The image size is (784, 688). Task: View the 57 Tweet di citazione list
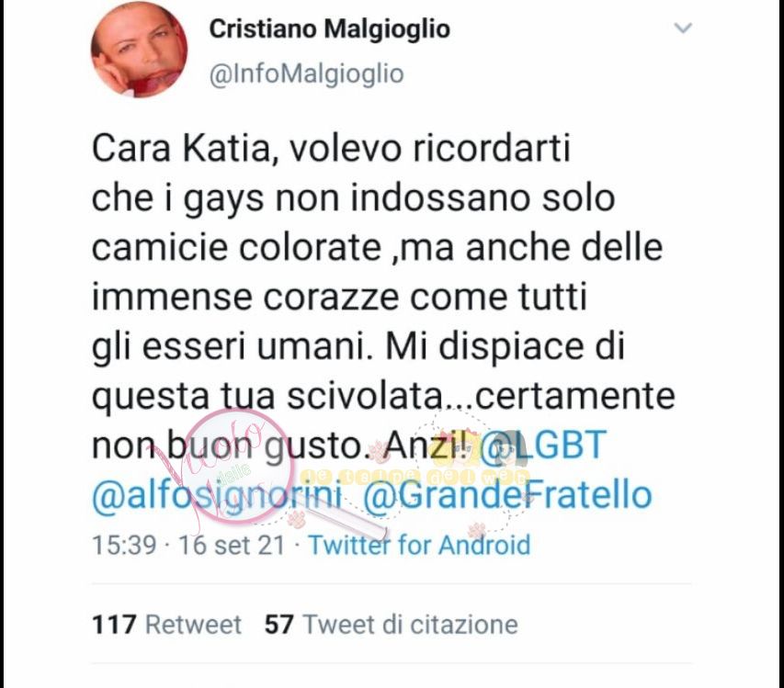coord(391,625)
